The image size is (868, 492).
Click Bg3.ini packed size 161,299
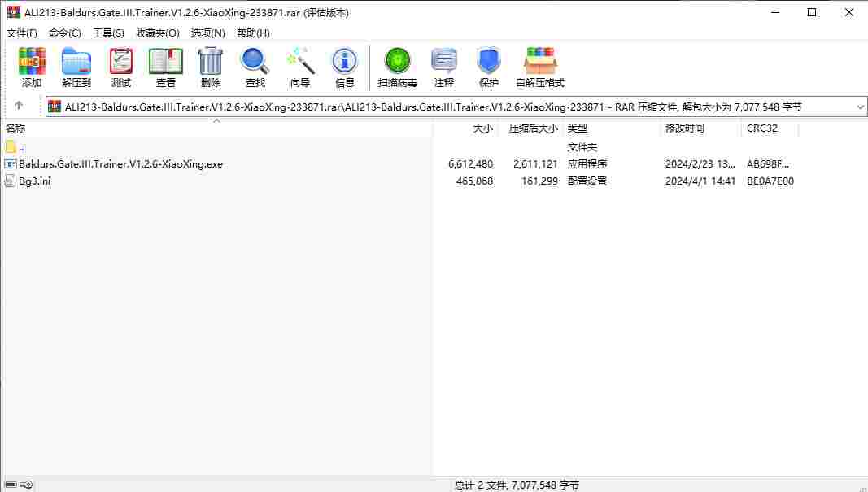(x=539, y=181)
